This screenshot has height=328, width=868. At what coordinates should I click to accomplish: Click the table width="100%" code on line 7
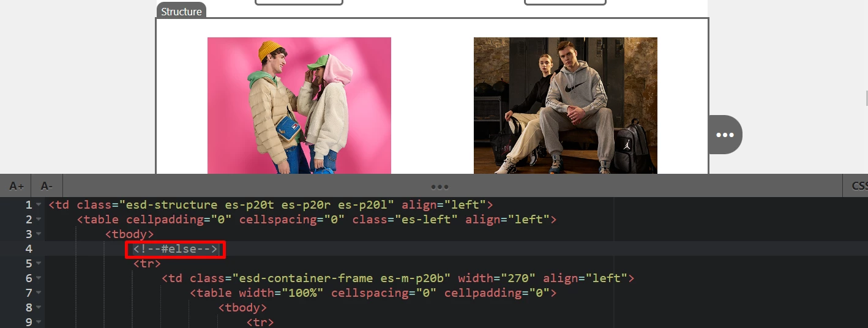[373, 293]
